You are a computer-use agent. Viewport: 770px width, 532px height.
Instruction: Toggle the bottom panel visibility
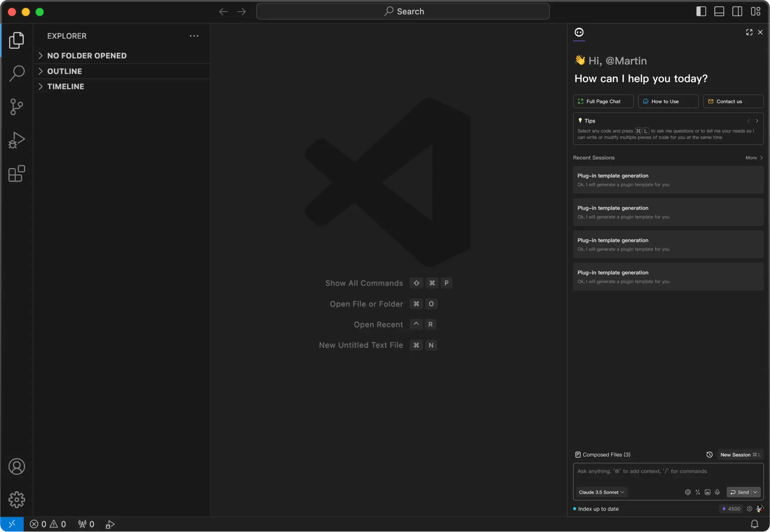719,11
